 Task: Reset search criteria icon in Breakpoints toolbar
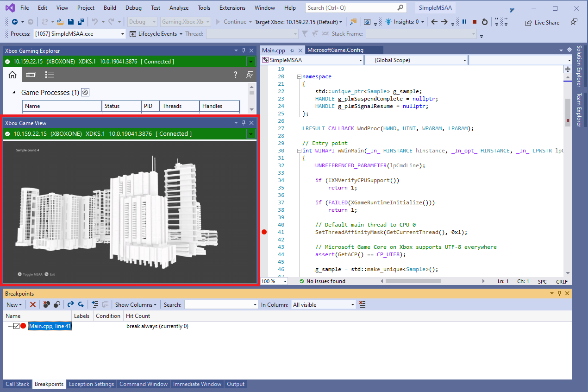[x=362, y=304]
